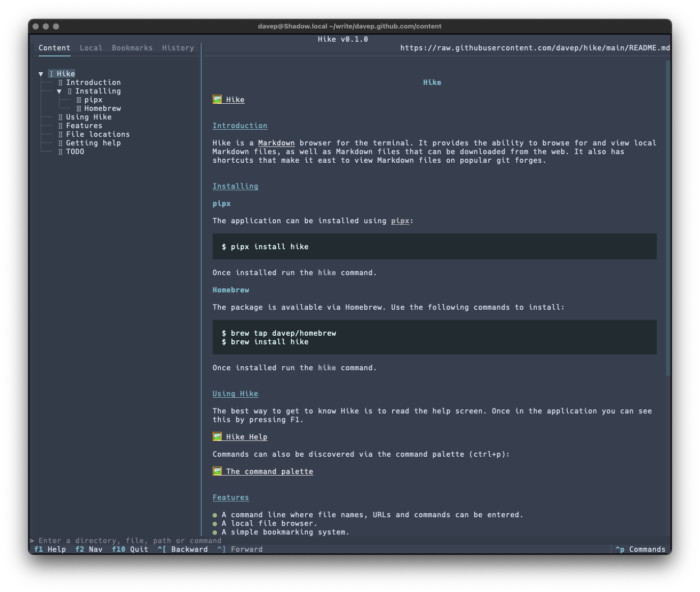Viewport: 700px width, 592px height.
Task: Click the image icon next to Hike Help
Action: (x=216, y=436)
